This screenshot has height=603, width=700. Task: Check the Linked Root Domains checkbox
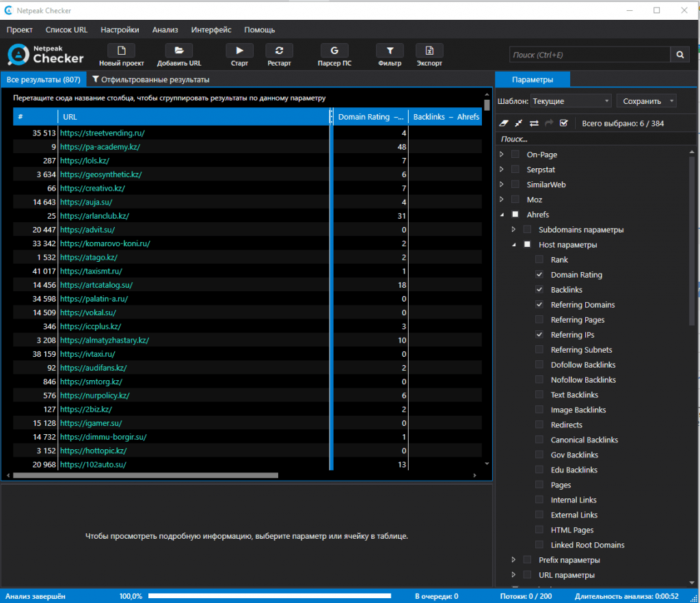point(539,545)
